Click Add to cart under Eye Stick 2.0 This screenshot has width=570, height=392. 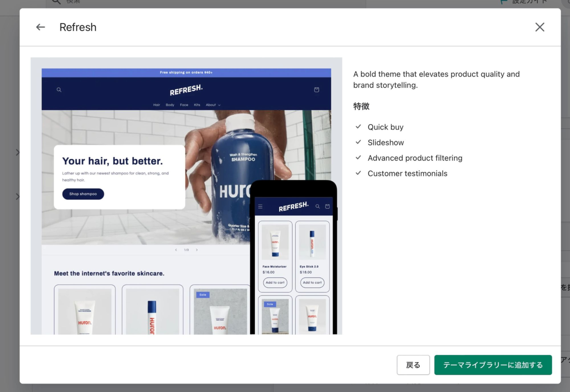312,283
